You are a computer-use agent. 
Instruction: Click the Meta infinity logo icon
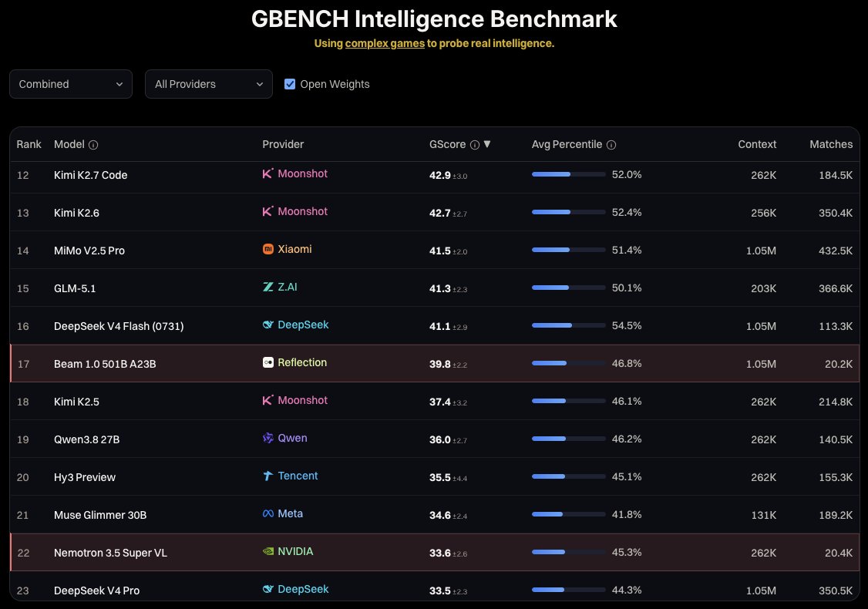point(268,513)
